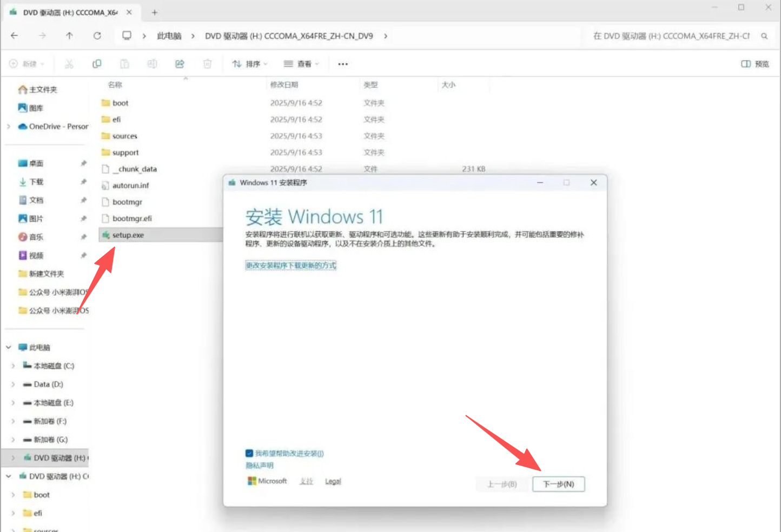Sort by 类型 column header

pos(370,85)
